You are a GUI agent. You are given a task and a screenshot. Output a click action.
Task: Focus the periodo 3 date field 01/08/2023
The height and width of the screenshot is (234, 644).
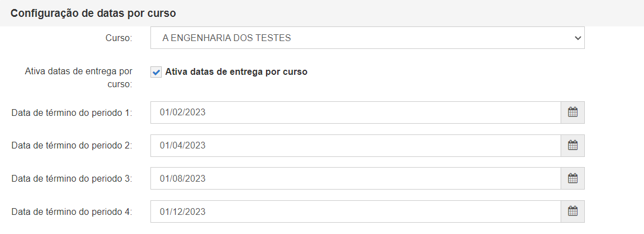tap(356, 179)
